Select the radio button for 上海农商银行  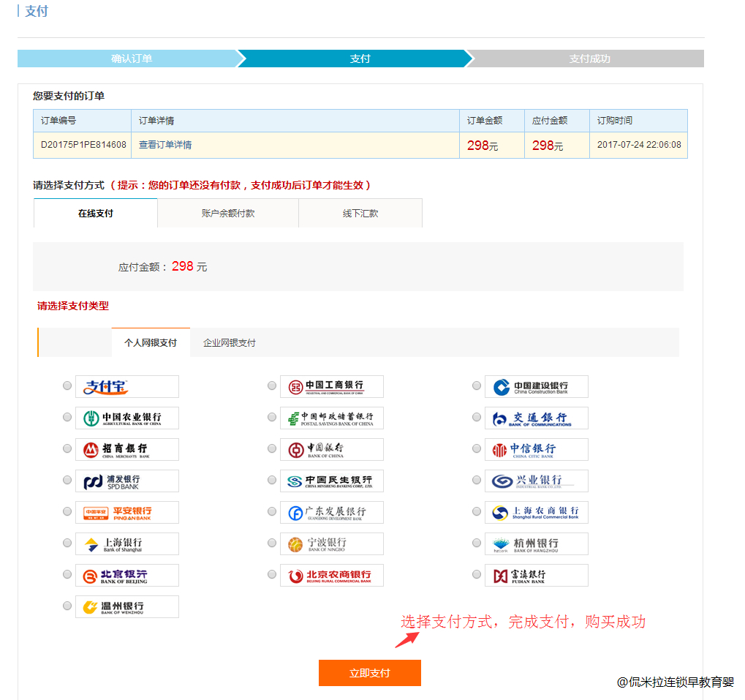coord(477,511)
